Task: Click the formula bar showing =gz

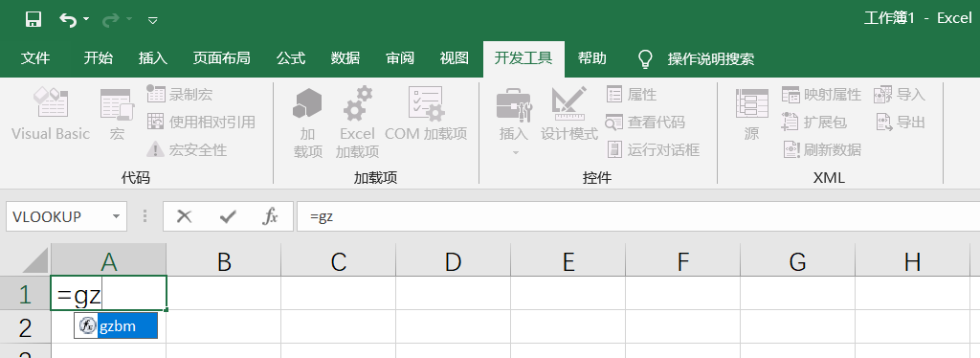Action: pyautogui.click(x=638, y=216)
